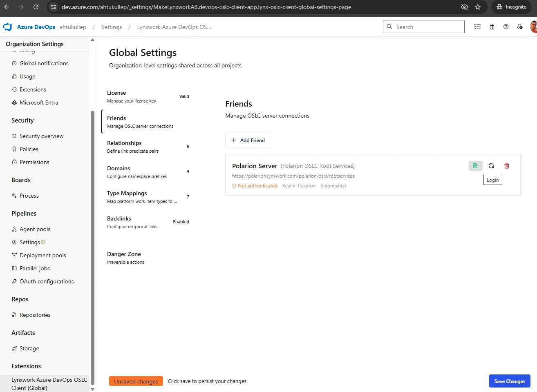View site information icon in address bar
The height and width of the screenshot is (392, 537).
pos(54,7)
